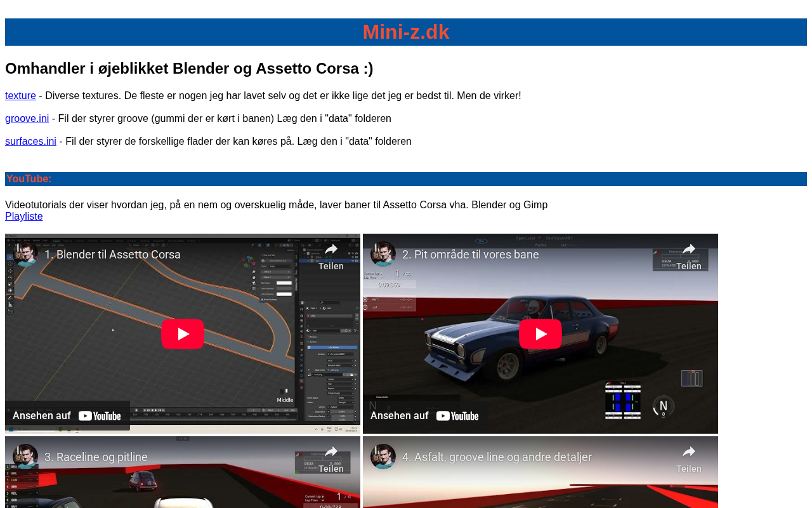The image size is (812, 508).
Task: Watch video 1 on YouTube via Ansehen auf
Action: click(67, 416)
